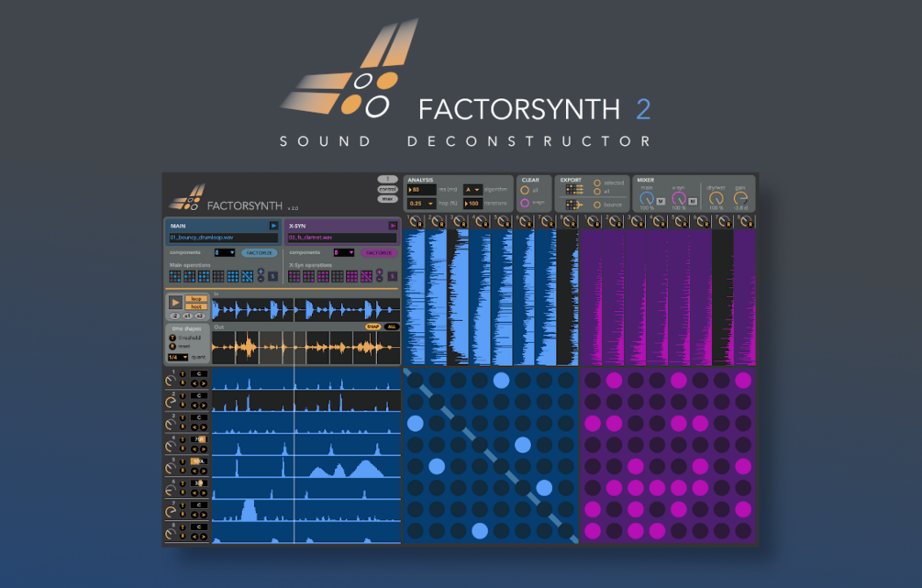Screen dimensions: 922x588
Task: Click the R icon on component row 2
Action: point(183,405)
